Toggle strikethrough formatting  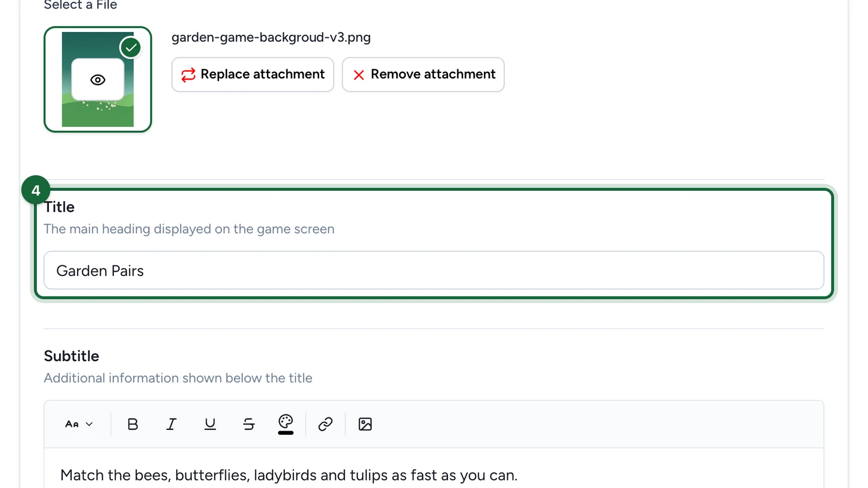(249, 424)
